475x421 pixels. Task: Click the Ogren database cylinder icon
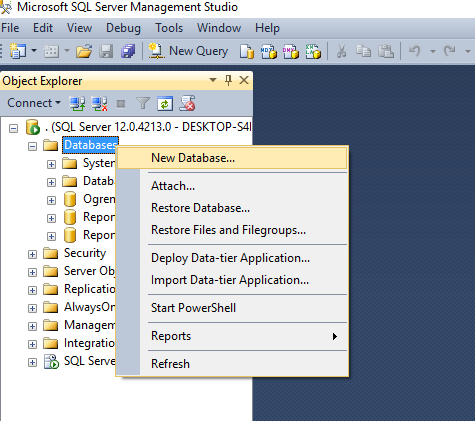pos(70,199)
